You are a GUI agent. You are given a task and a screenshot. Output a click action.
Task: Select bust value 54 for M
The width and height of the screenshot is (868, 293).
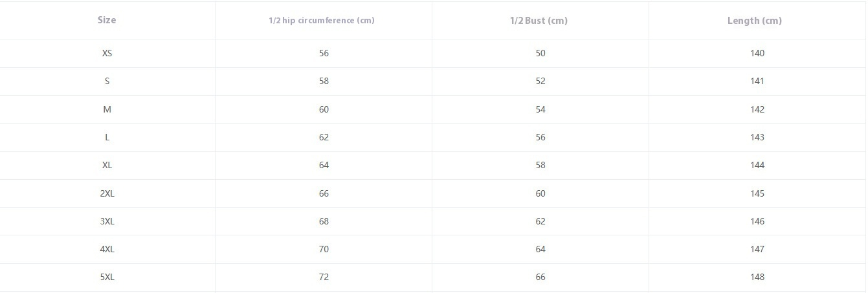pos(540,109)
